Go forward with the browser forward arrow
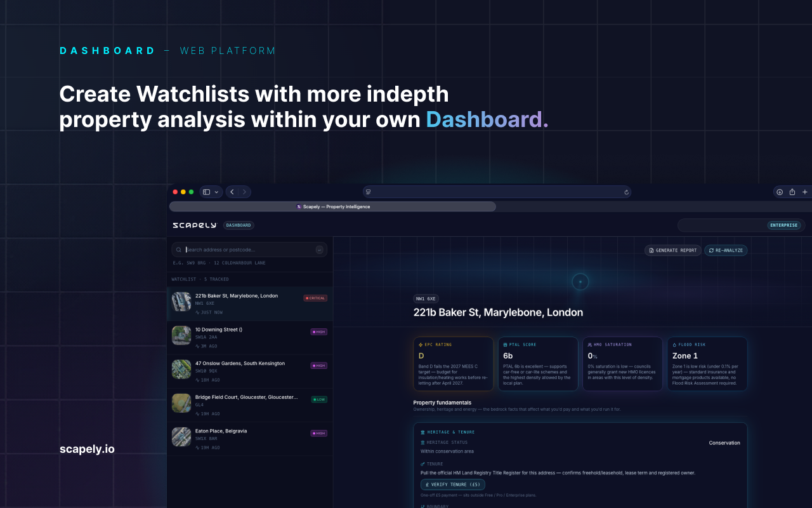This screenshot has width=812, height=508. 245,192
